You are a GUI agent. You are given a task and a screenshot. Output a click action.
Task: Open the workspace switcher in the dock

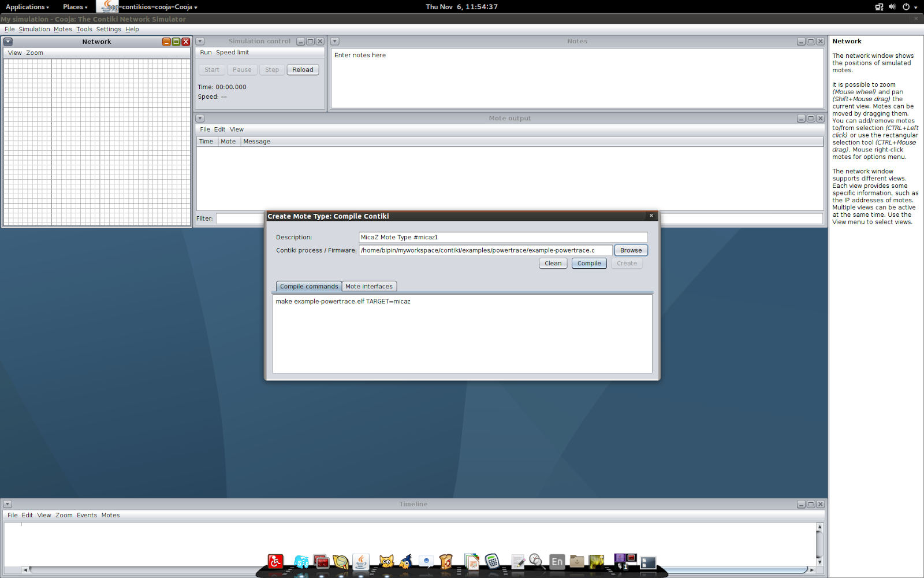tap(625, 561)
